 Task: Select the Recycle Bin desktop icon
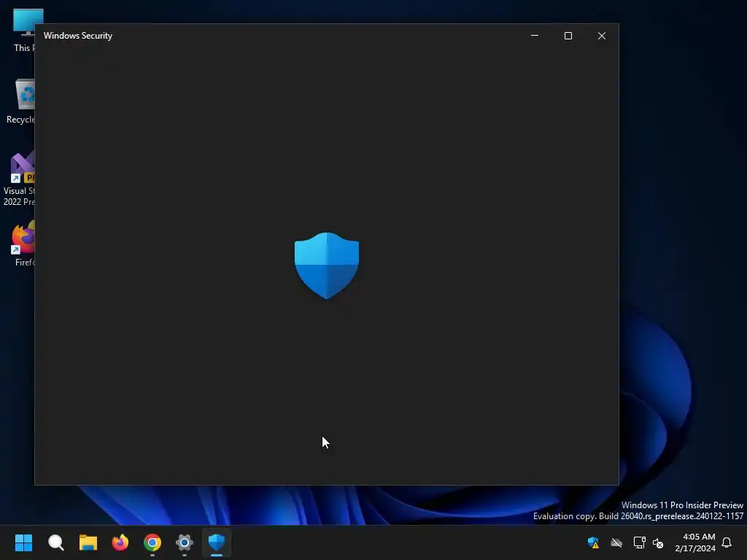(x=21, y=101)
